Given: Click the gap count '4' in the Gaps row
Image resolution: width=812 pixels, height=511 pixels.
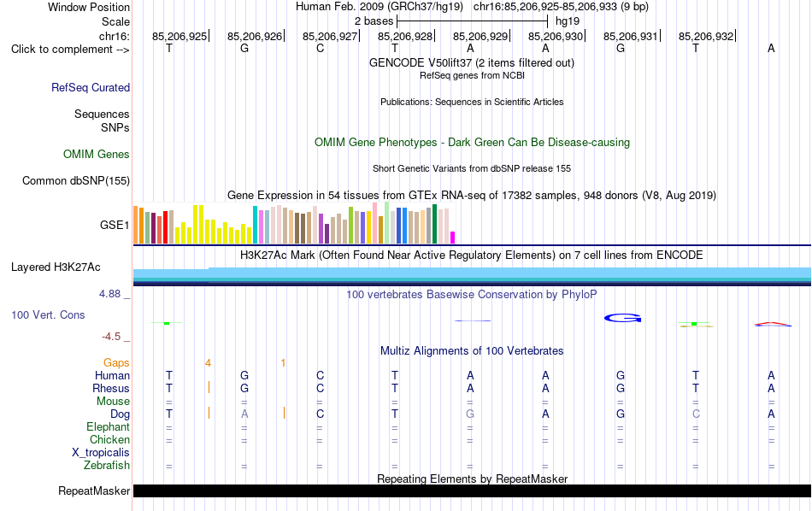Looking at the screenshot, I should click(209, 363).
